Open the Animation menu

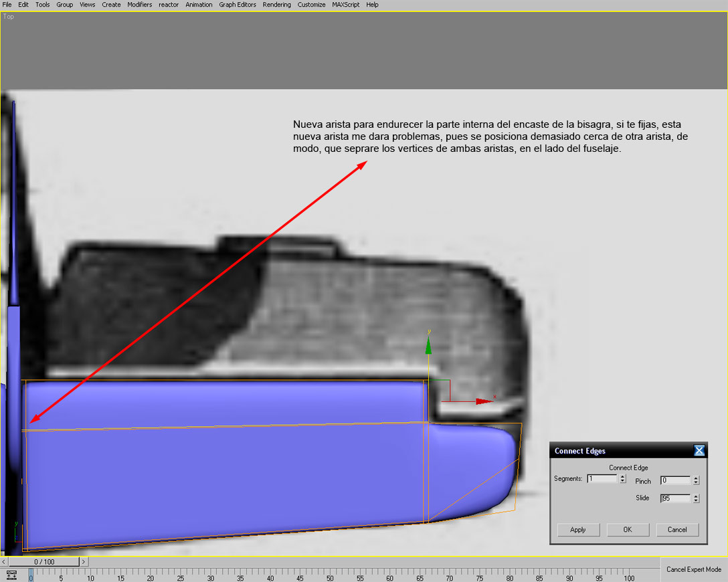[199, 5]
